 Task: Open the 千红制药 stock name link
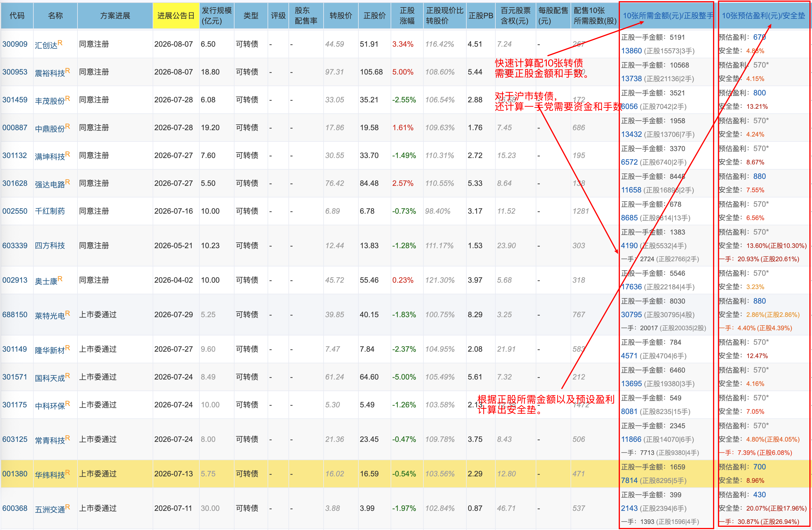50,211
